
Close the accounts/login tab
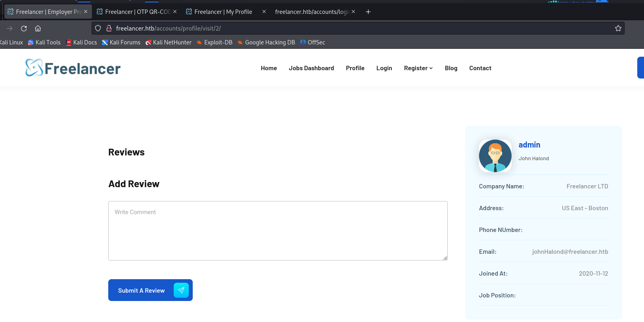point(353,12)
